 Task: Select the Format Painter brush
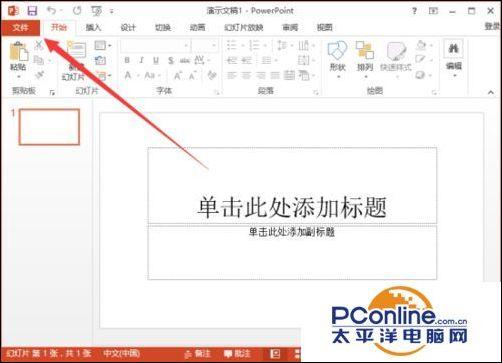pyautogui.click(x=39, y=76)
